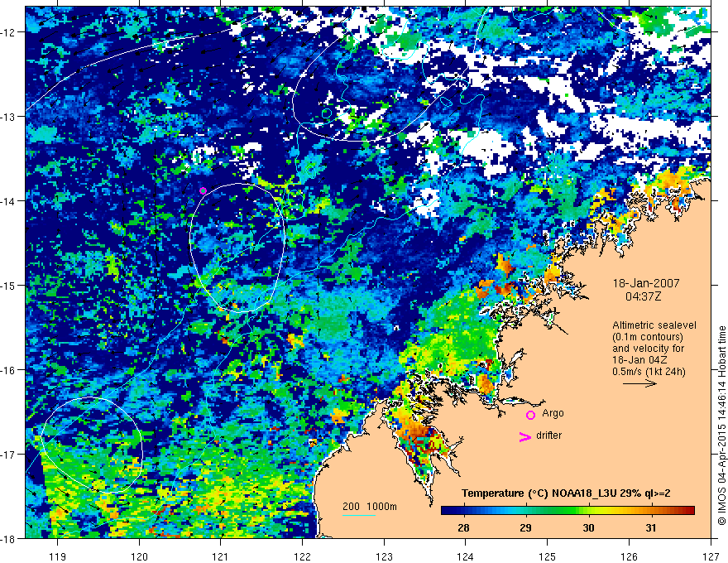Click the '04:37Z' time text
The height and width of the screenshot is (563, 728).
tap(643, 296)
